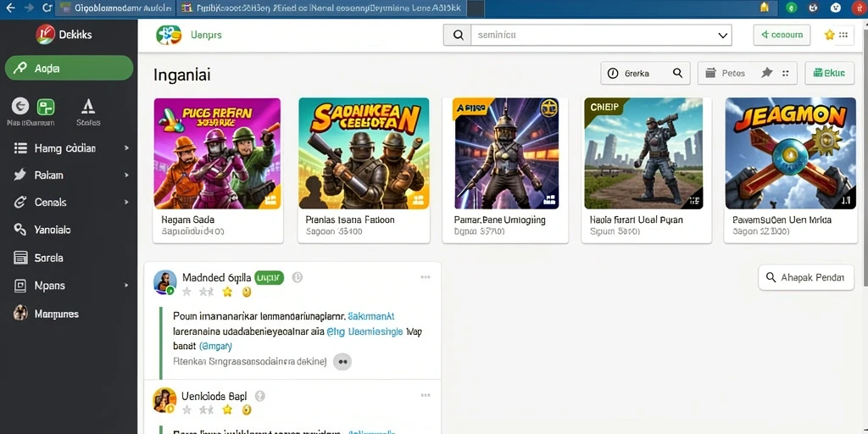This screenshot has width=868, height=434.
Task: Open more options for Madnded 6qilla post
Action: [426, 277]
